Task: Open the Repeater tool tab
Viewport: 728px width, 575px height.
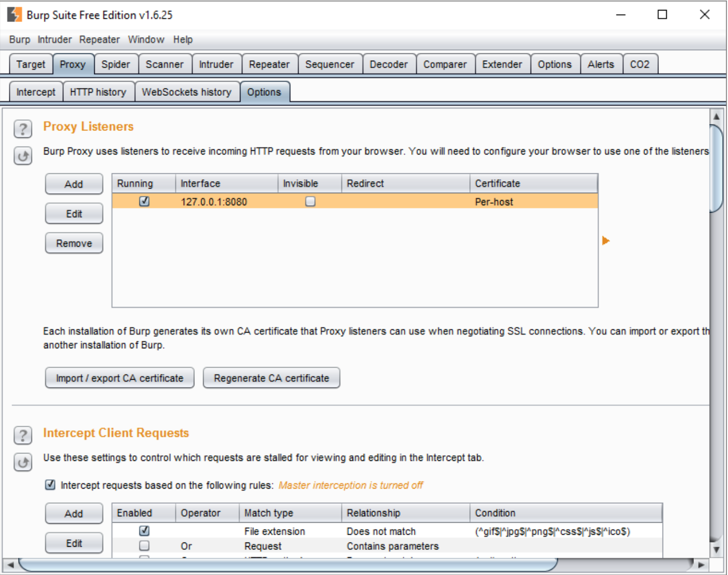Action: click(x=269, y=64)
